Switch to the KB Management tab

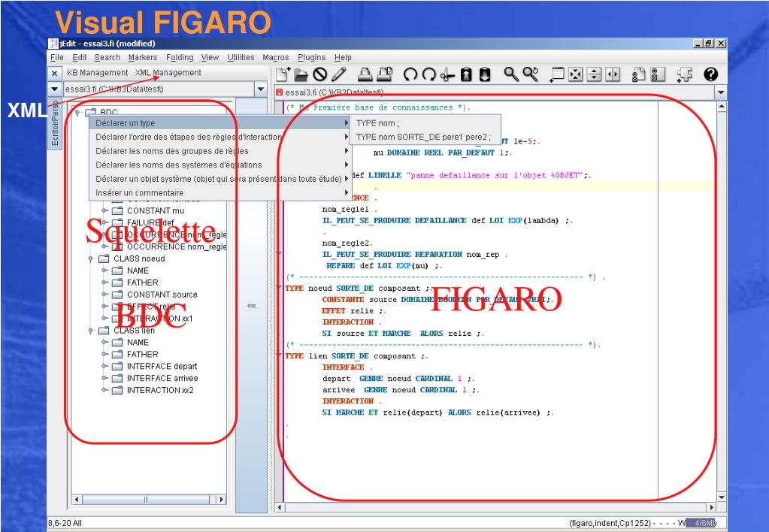[x=97, y=73]
